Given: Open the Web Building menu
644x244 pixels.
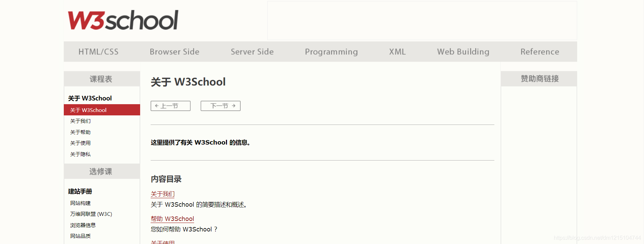Looking at the screenshot, I should (463, 52).
